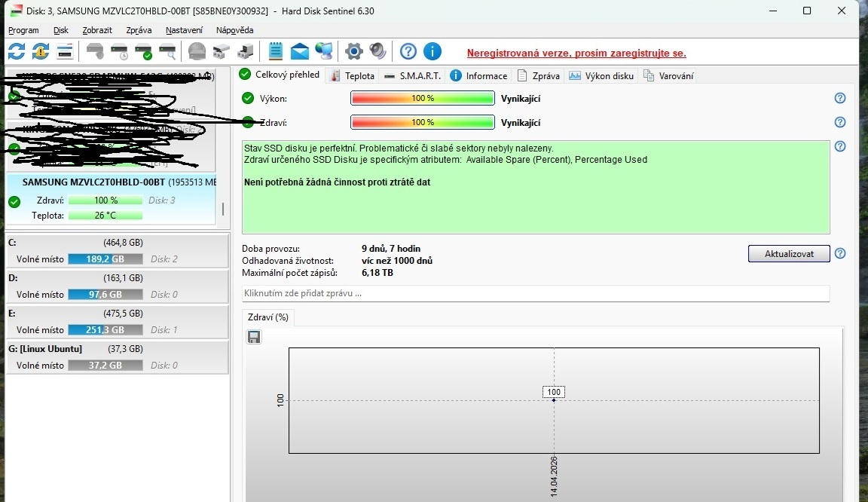Image resolution: width=868 pixels, height=502 pixels.
Task: Open the Nastavení menu
Action: click(x=184, y=30)
